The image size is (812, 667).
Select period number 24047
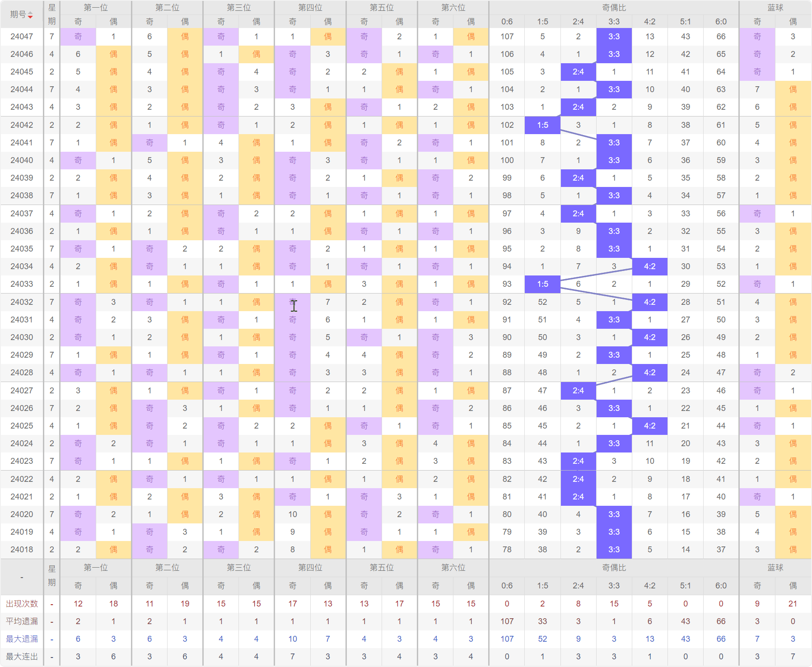(x=22, y=37)
